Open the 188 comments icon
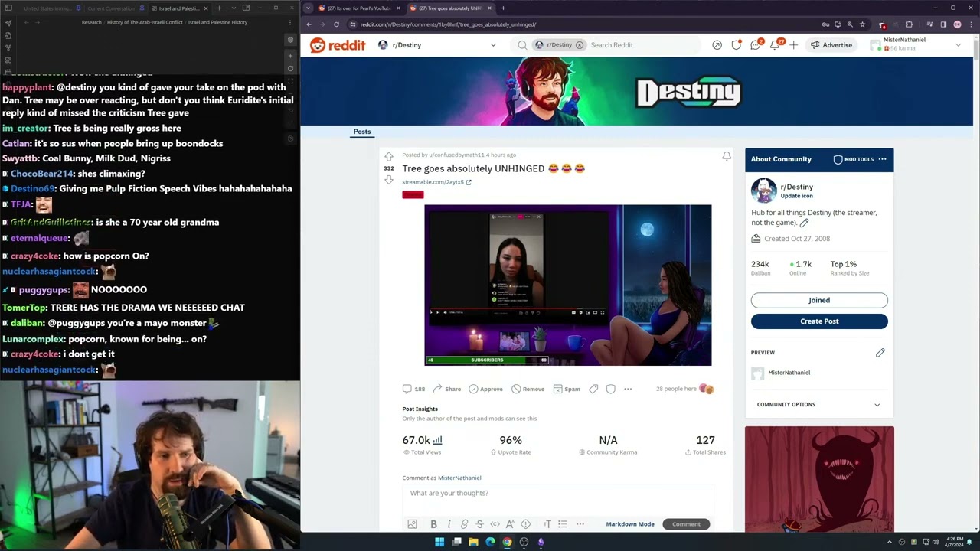The height and width of the screenshot is (551, 980). tap(413, 389)
